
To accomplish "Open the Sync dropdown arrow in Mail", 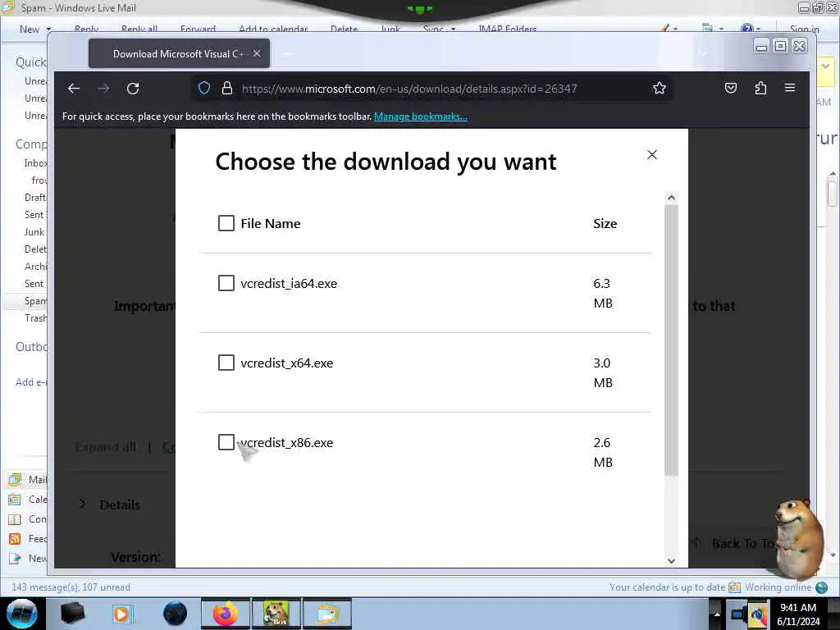I will [453, 29].
